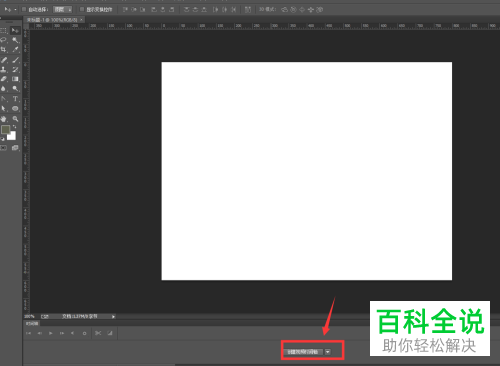Select the Rectangular Marquee tool
Screen dimensions: 500x366
[x=4, y=31]
